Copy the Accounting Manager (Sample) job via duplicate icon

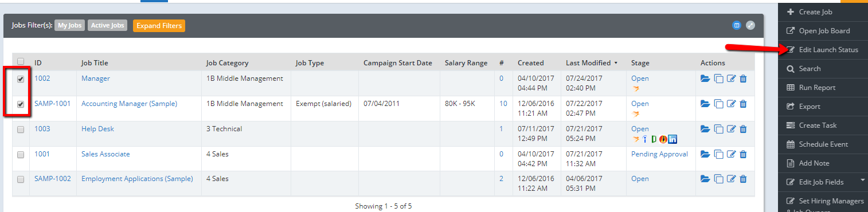pyautogui.click(x=719, y=104)
